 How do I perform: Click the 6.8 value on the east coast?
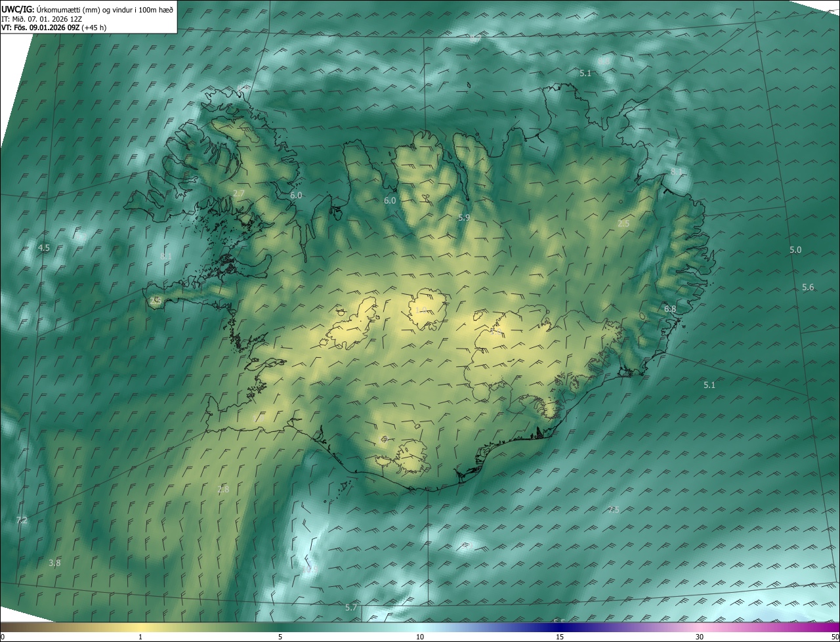(x=670, y=309)
